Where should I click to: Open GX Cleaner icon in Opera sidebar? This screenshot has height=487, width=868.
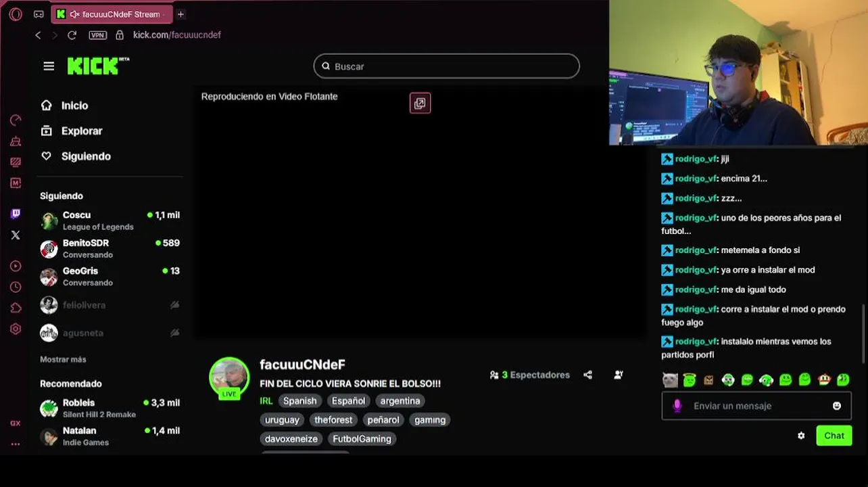click(x=16, y=141)
